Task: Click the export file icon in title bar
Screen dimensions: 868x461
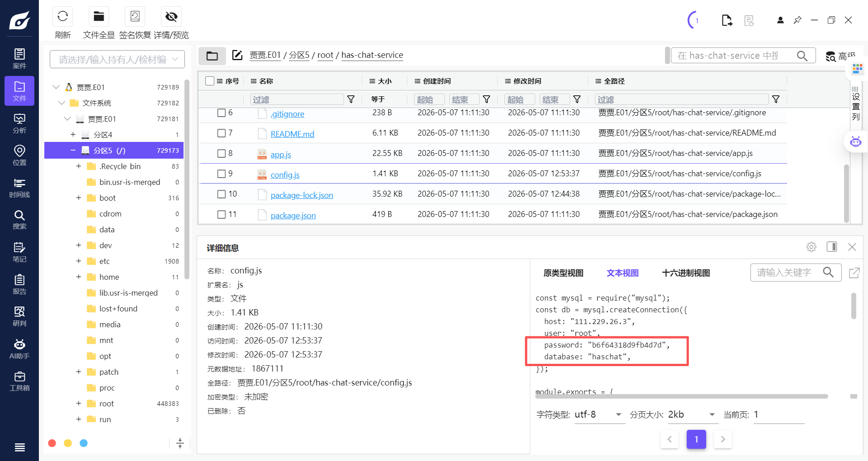Action: pyautogui.click(x=726, y=20)
